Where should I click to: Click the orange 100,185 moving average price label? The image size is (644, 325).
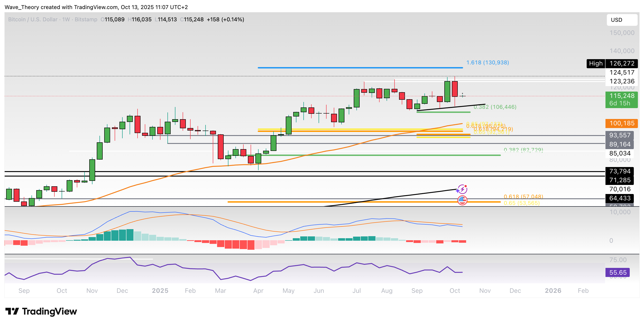(622, 123)
